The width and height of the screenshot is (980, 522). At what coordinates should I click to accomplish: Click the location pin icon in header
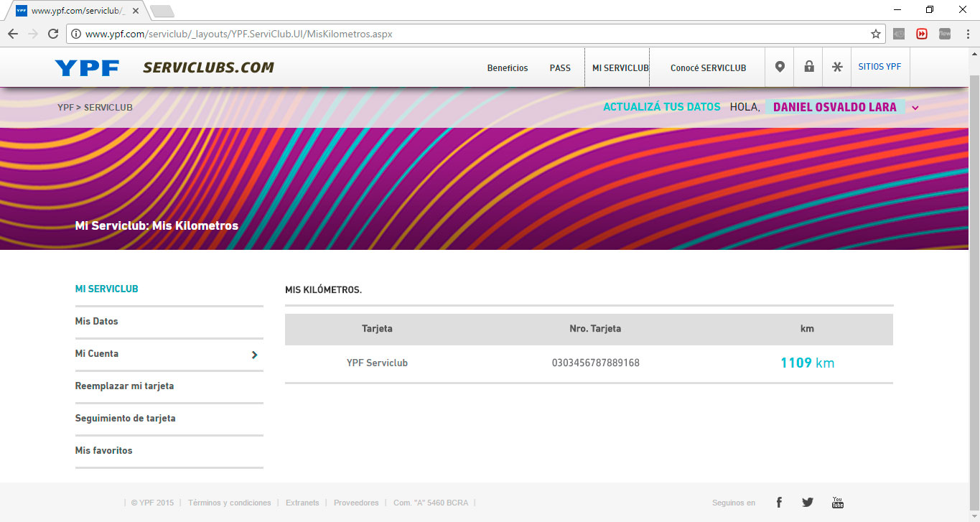point(780,67)
